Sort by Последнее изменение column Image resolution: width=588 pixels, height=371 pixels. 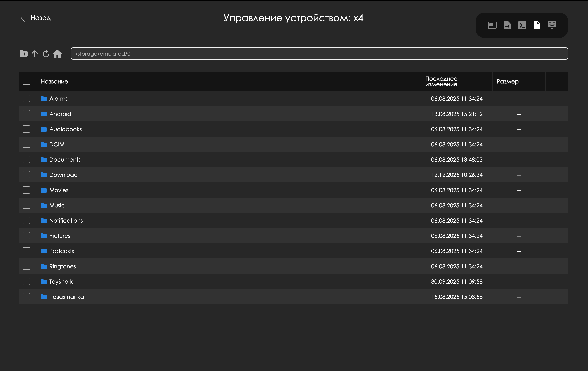(441, 81)
